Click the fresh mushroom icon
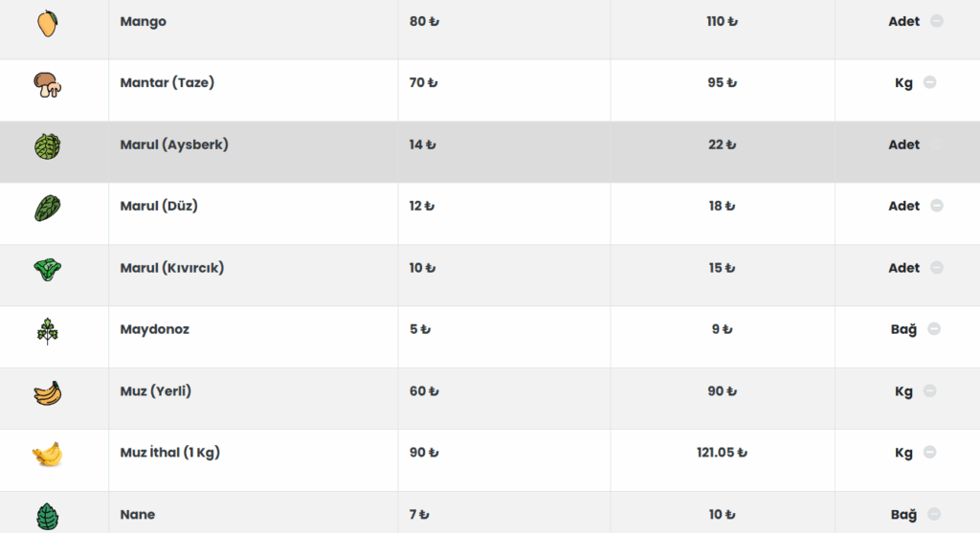This screenshot has height=533, width=980. (48, 85)
